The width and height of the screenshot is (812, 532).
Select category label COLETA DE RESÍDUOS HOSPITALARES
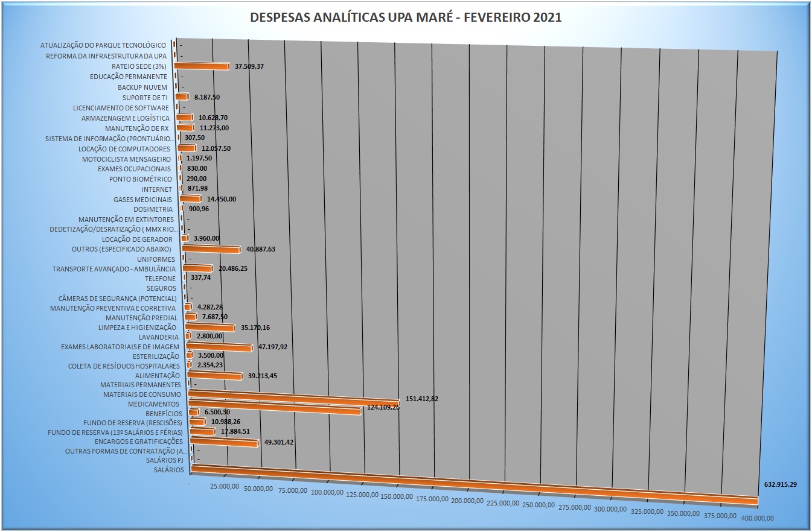(x=124, y=366)
